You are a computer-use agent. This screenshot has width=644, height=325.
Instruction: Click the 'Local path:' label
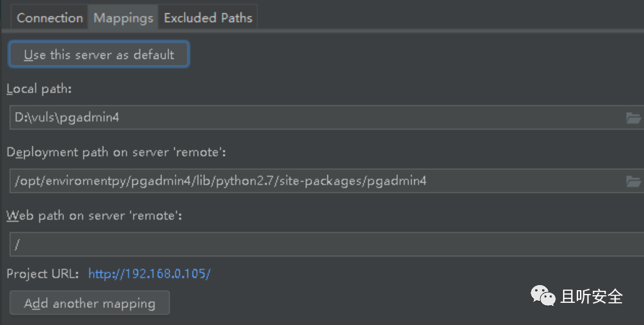coord(39,89)
